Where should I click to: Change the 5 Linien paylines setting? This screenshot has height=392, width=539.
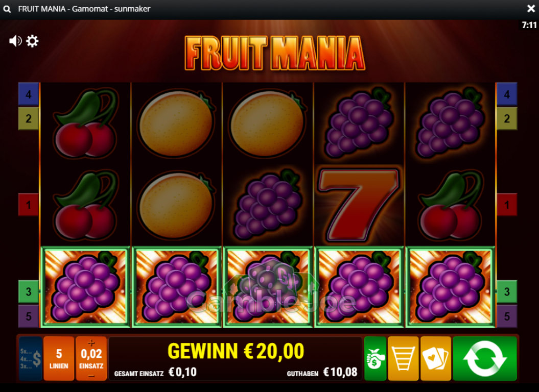(x=59, y=359)
